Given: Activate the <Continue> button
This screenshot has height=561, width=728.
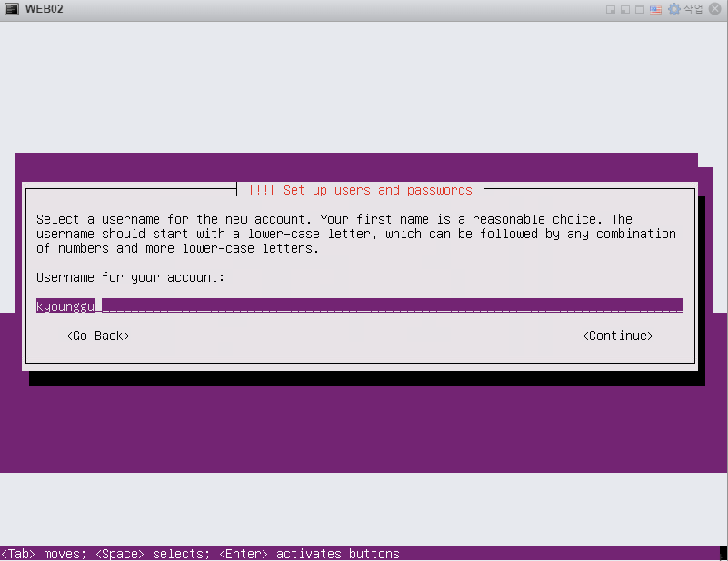Looking at the screenshot, I should click(x=617, y=336).
